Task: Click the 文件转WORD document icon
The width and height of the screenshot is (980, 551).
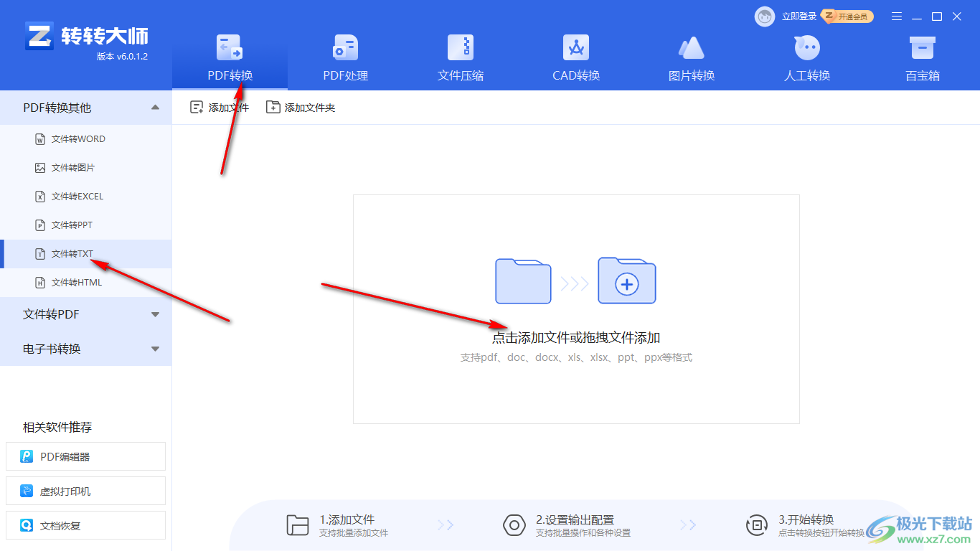Action: point(40,139)
